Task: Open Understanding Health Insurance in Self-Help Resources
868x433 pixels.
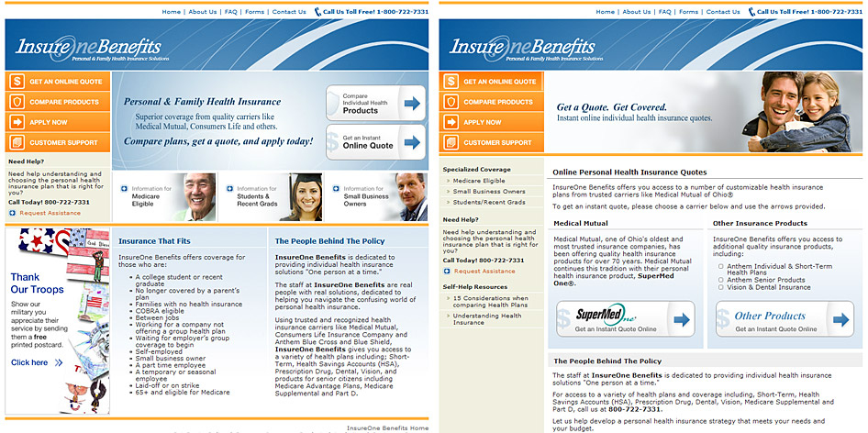Action: coord(486,318)
